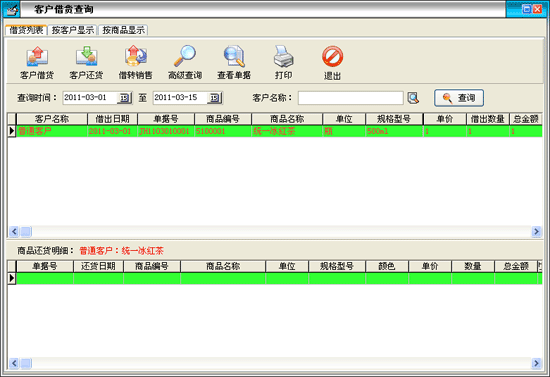Select the 5100001 product code cell

[223, 131]
